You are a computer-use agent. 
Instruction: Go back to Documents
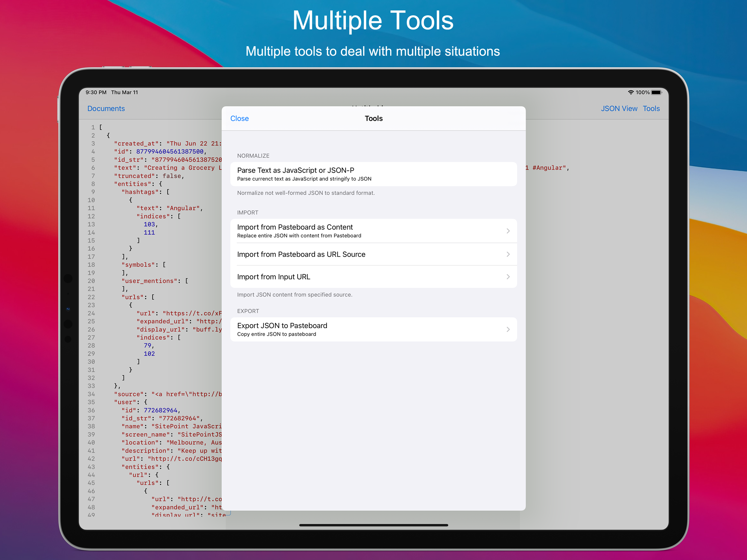point(106,109)
